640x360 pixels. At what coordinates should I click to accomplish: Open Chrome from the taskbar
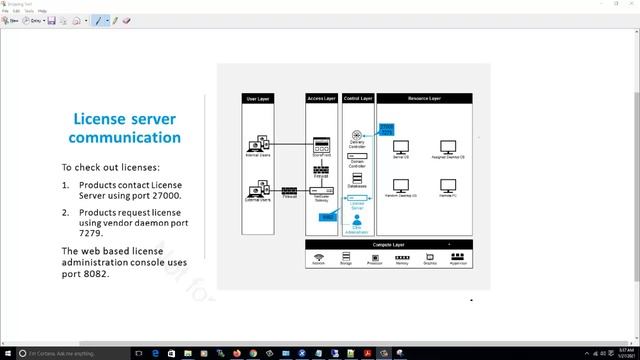coord(253,353)
